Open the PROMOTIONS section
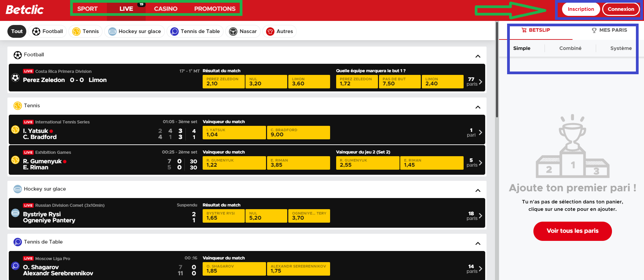 215,9
